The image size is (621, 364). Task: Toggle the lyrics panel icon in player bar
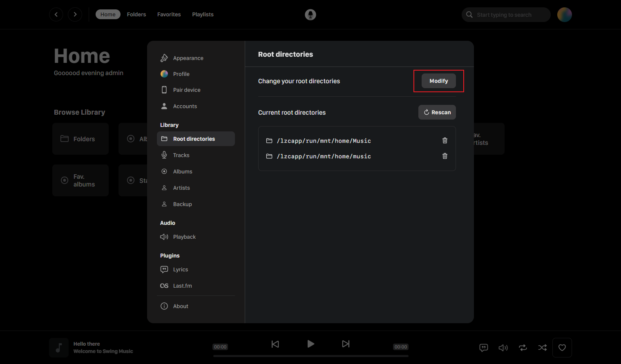click(484, 348)
